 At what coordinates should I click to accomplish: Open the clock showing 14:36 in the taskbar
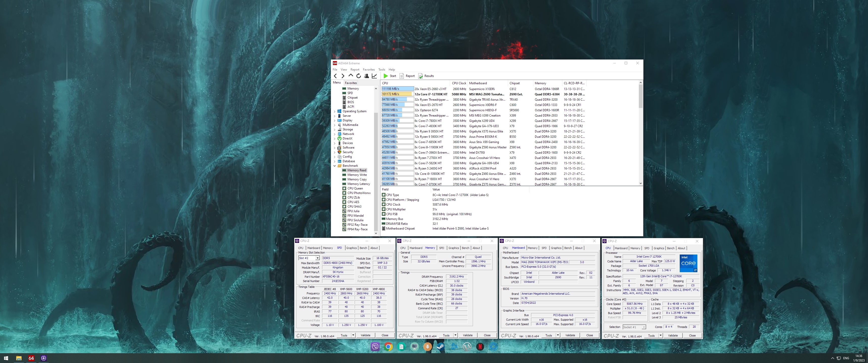tap(859, 358)
